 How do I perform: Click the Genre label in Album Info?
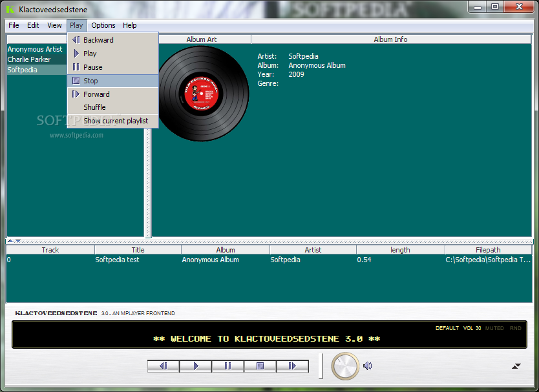pos(268,83)
